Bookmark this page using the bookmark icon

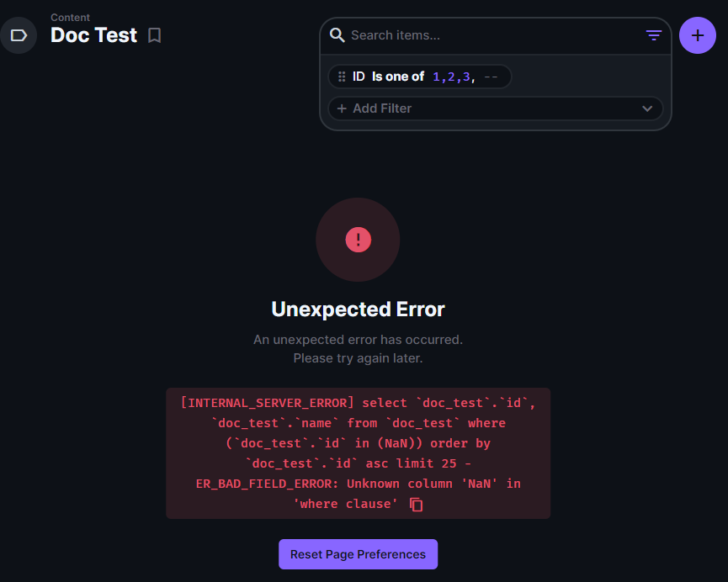pyautogui.click(x=154, y=36)
